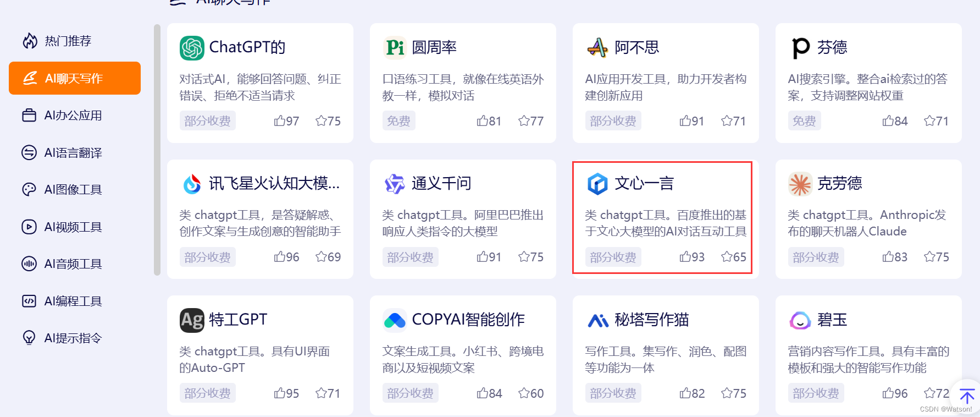Click the 讯飞星火 flame logo icon
This screenshot has height=417, width=980.
(x=192, y=184)
